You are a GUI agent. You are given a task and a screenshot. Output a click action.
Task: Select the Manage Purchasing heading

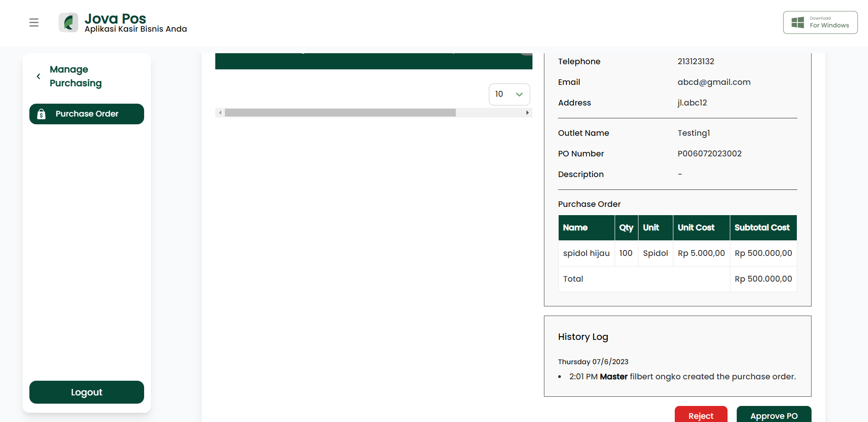point(76,76)
